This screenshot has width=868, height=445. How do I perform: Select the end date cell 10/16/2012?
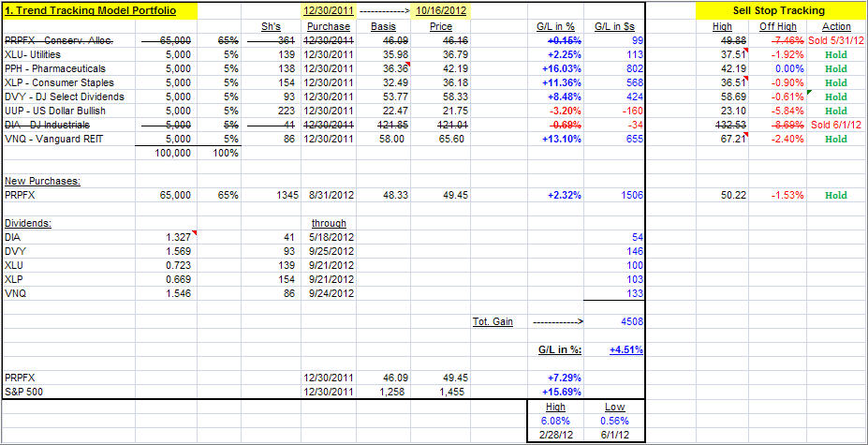pos(441,11)
